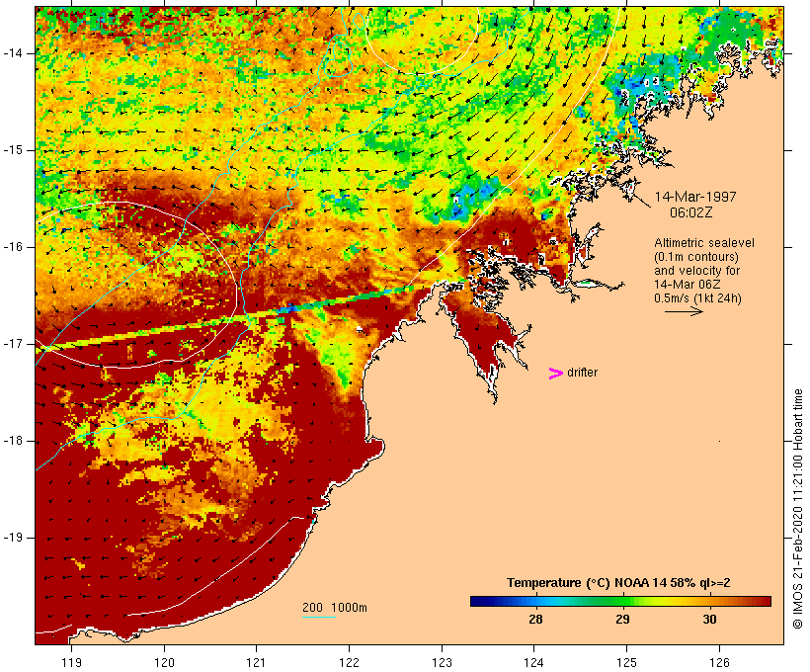Click the "200 1000m" depth contour label

pyautogui.click(x=335, y=608)
